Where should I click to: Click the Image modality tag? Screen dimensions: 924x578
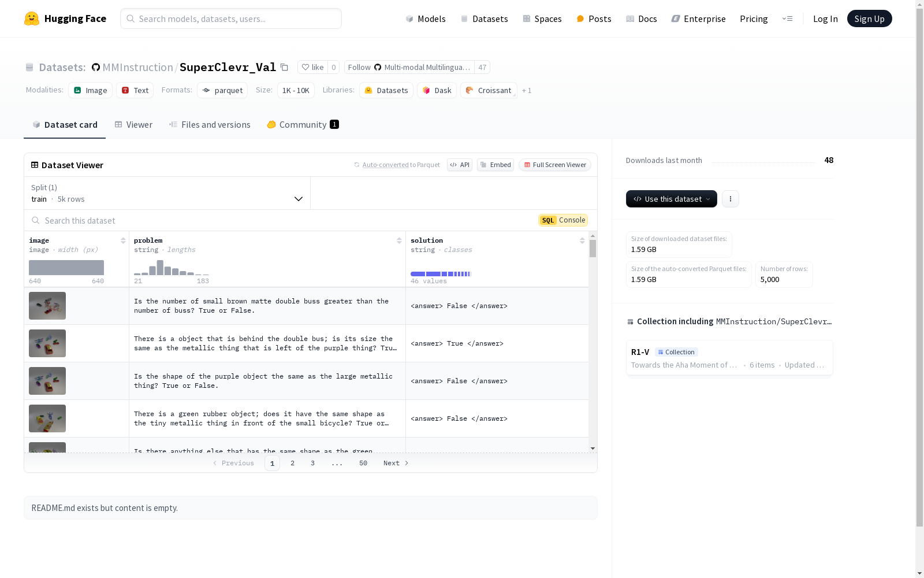click(x=90, y=90)
